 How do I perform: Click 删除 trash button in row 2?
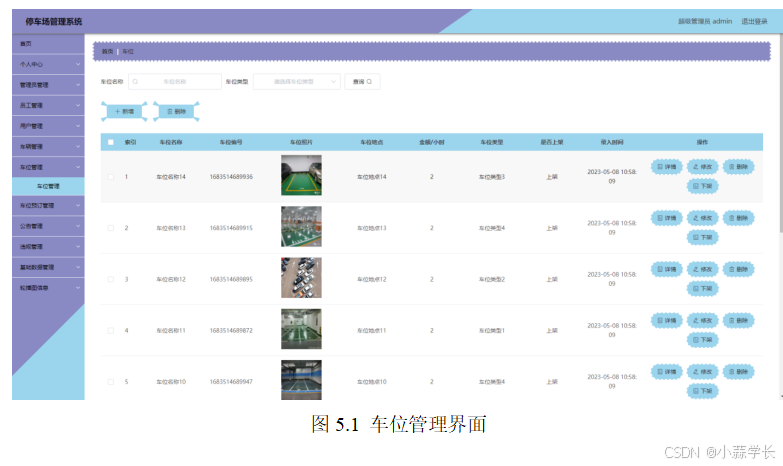click(738, 217)
